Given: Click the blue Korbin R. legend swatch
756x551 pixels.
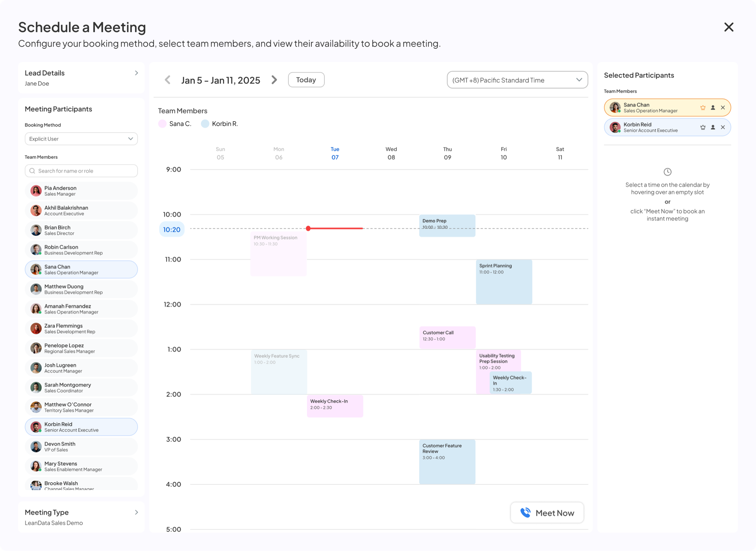Looking at the screenshot, I should click(x=205, y=124).
